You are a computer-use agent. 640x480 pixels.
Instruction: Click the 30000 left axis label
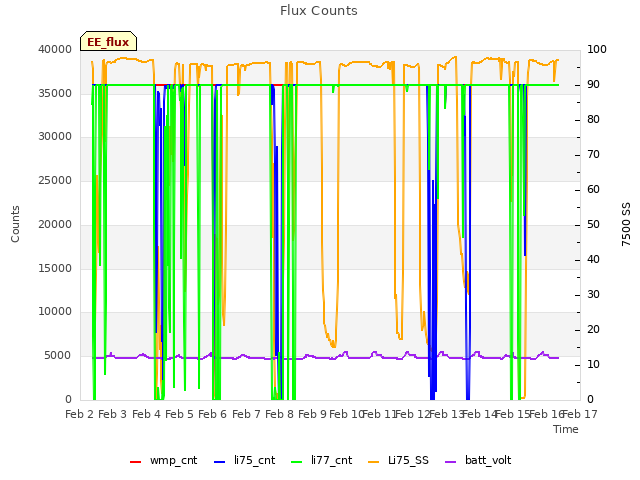pos(55,136)
